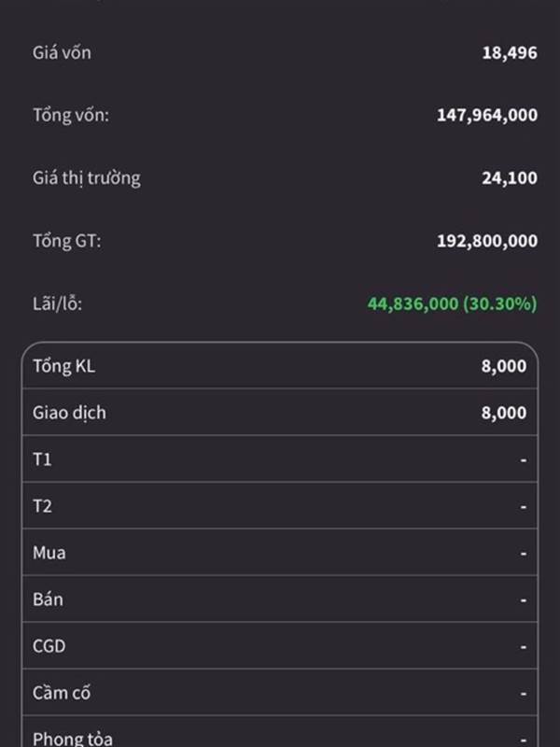Select the CGD row

280,645
